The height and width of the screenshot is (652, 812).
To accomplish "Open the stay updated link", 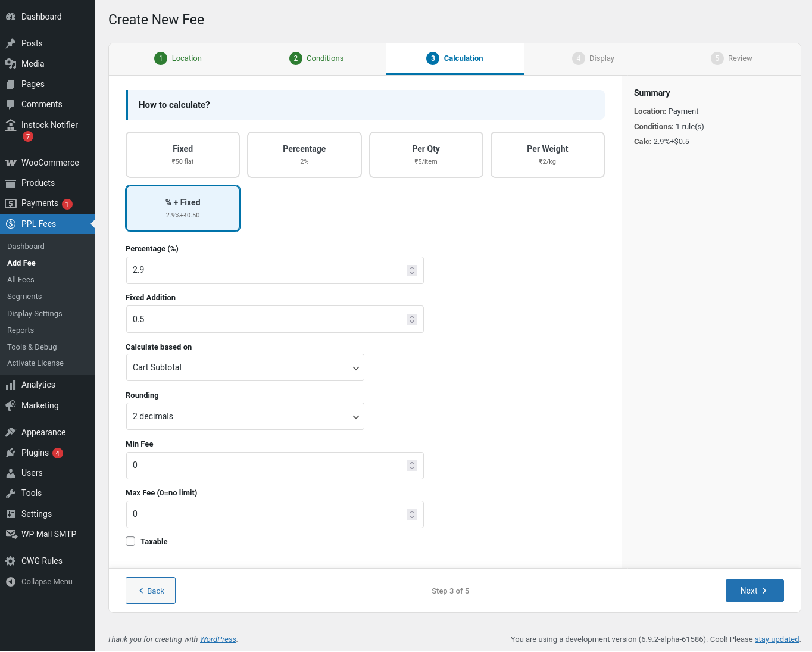I will (x=777, y=639).
